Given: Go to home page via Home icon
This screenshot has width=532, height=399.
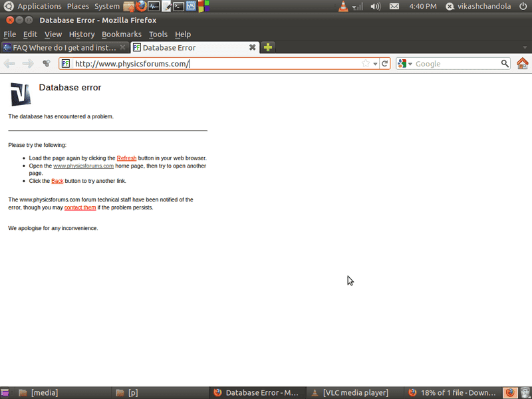Looking at the screenshot, I should 523,63.
